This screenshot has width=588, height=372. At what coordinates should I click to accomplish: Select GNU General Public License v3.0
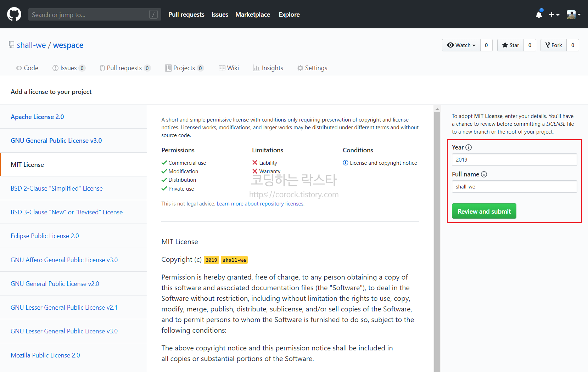click(73, 141)
